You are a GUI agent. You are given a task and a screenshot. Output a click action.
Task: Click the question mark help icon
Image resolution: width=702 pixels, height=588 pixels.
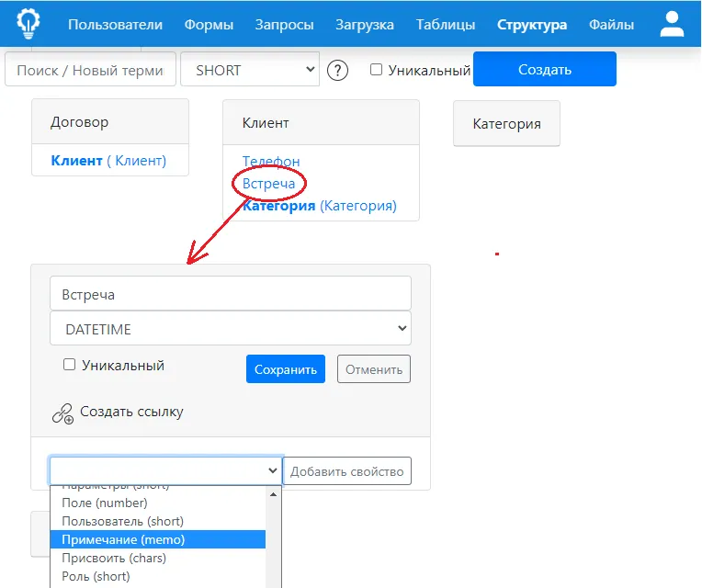pyautogui.click(x=337, y=70)
